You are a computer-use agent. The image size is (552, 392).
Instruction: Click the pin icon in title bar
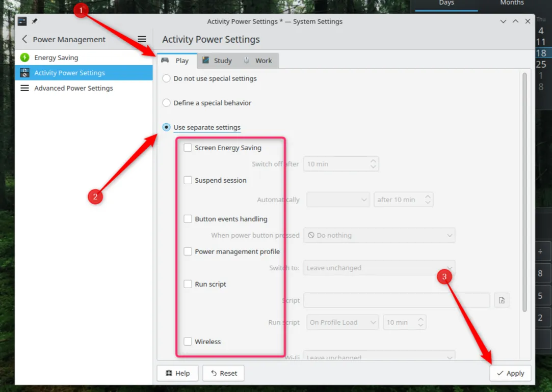coord(35,21)
